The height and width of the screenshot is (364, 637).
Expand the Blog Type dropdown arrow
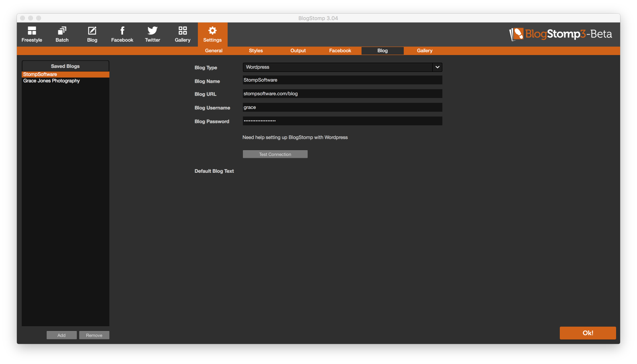tap(438, 67)
